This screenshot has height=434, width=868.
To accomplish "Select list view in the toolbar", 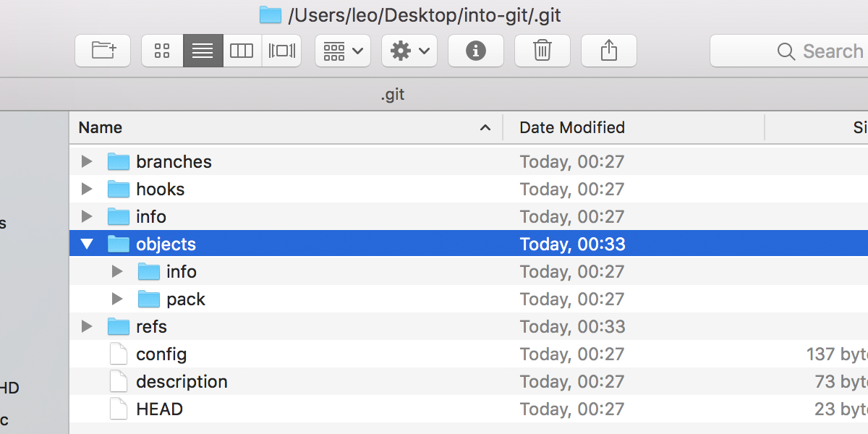I will [x=203, y=51].
